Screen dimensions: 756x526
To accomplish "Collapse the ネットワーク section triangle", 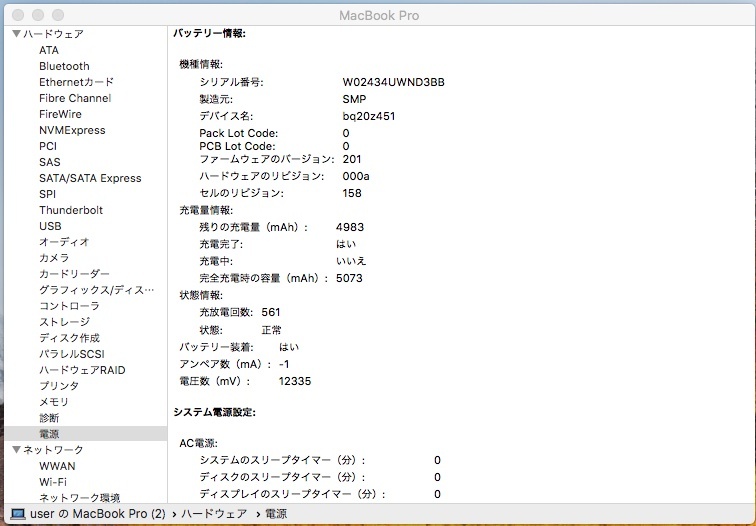I will 16,450.
